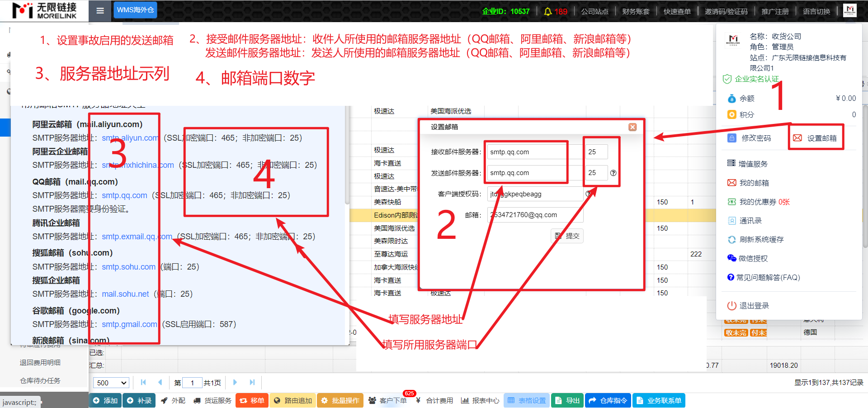
Task: Close the 设置邮箱 dialog
Action: [632, 127]
